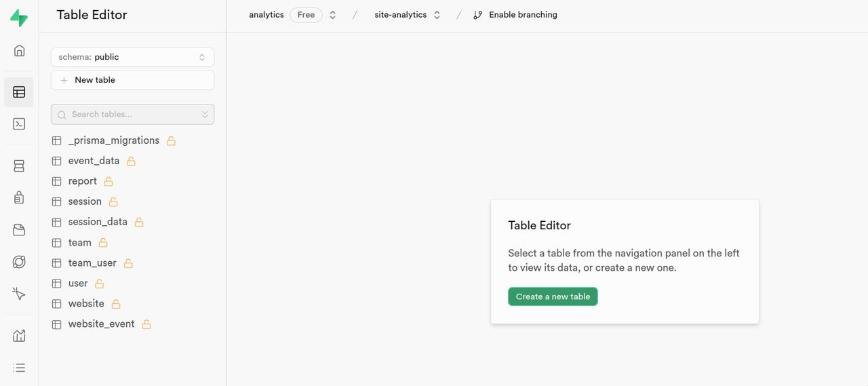Open the Database icon in sidebar
Image resolution: width=868 pixels, height=386 pixels.
click(x=19, y=166)
